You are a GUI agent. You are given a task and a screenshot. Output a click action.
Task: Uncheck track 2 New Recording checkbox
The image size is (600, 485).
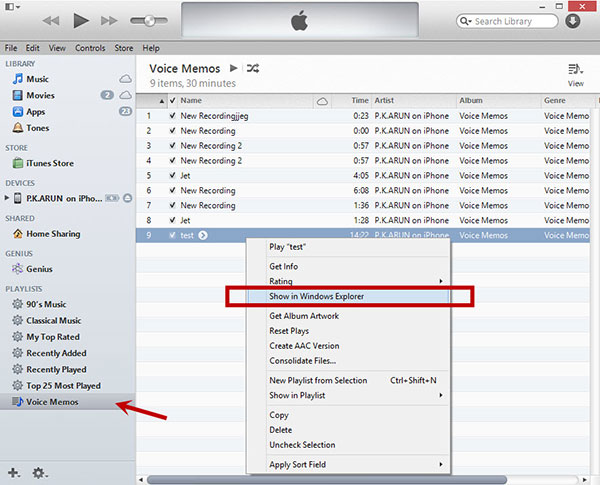173,131
